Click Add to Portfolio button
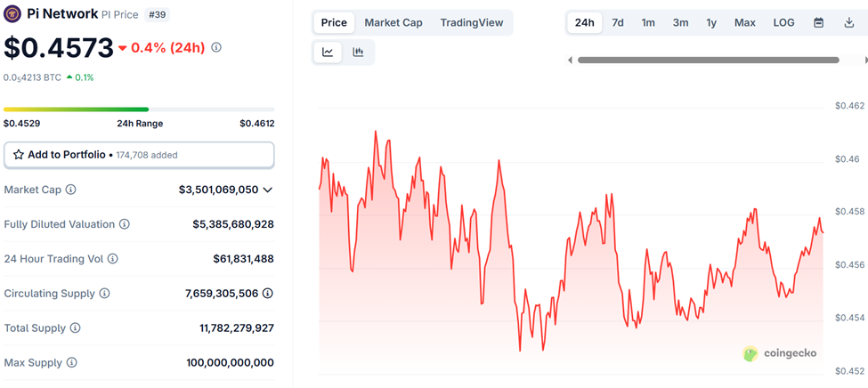Viewport: 868px width, 388px height. (139, 155)
